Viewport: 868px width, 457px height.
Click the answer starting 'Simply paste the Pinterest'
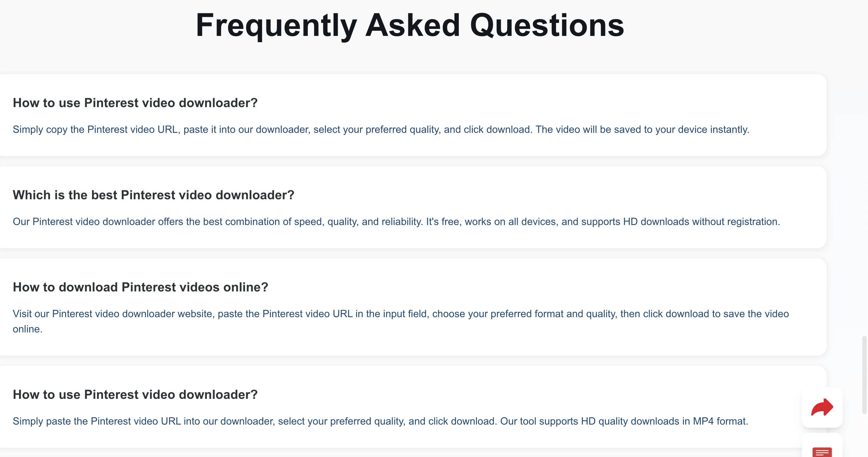point(380,421)
